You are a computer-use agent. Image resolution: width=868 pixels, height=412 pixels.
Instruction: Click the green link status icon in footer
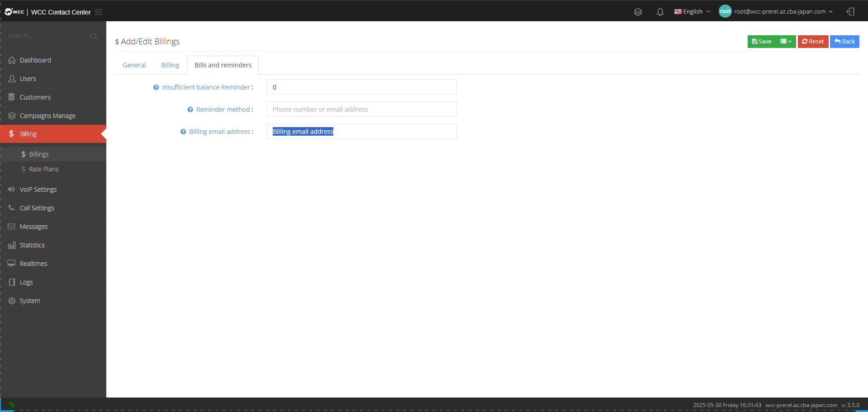(12, 405)
